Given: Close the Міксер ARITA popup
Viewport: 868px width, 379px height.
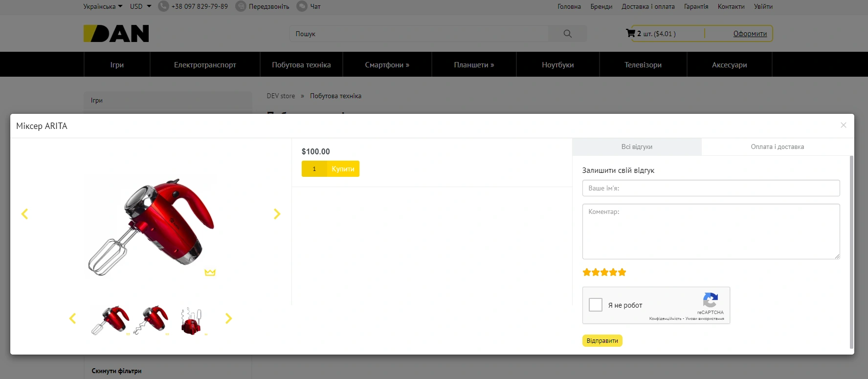Looking at the screenshot, I should (x=843, y=126).
